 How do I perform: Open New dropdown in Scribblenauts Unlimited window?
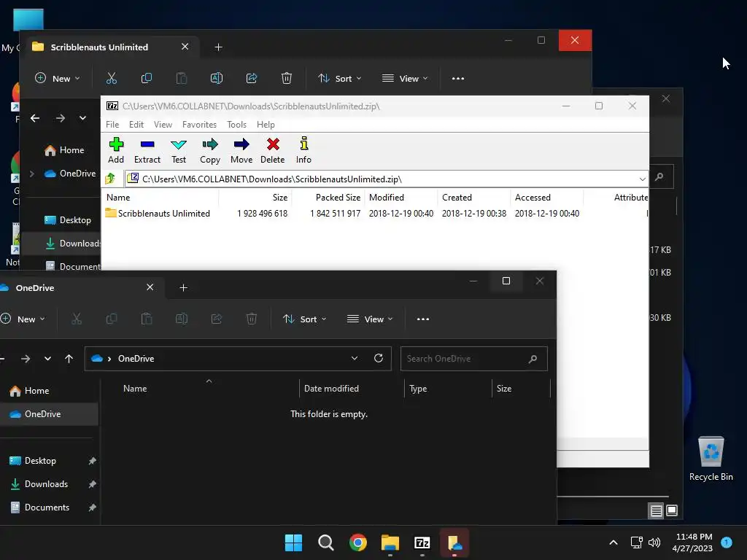(58, 78)
